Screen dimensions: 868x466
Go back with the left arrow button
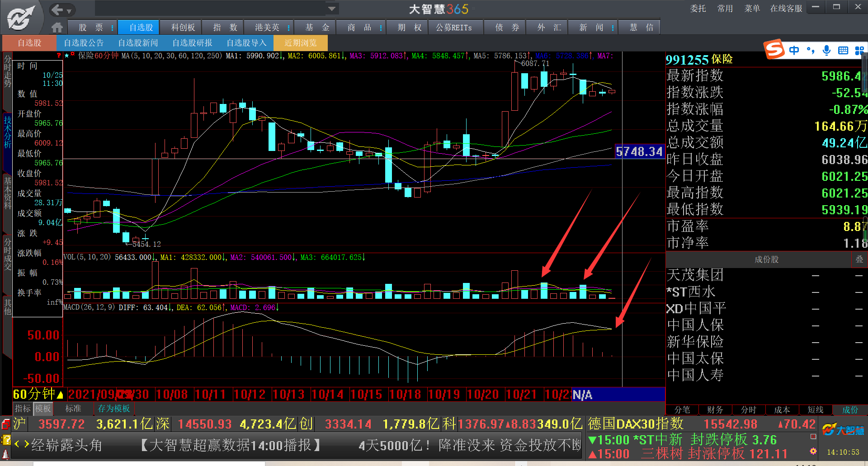tap(57, 9)
